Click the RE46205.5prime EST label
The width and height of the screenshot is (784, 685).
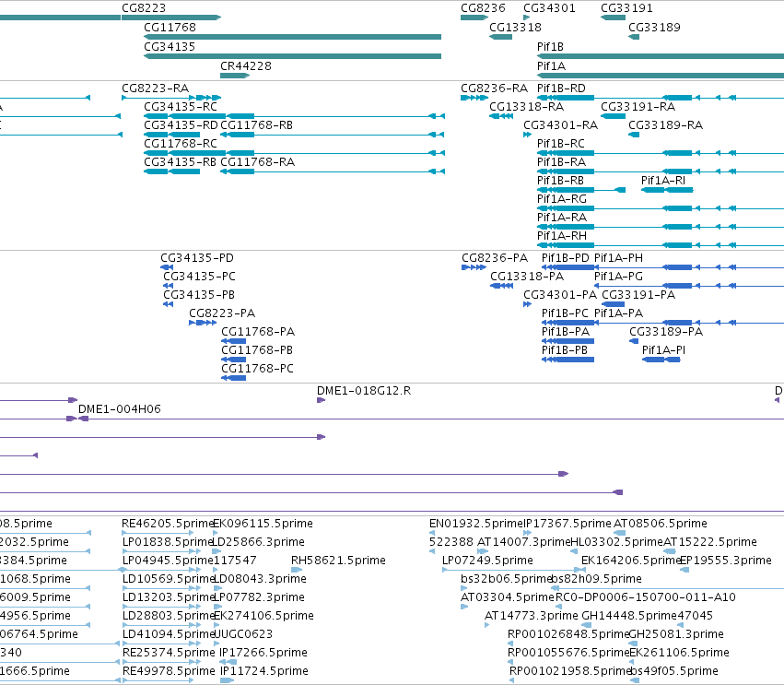point(168,524)
